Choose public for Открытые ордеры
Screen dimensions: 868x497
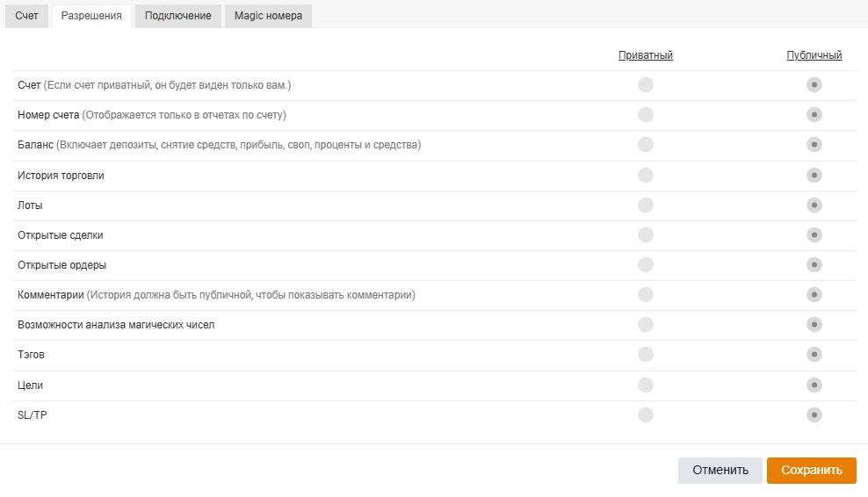click(814, 265)
